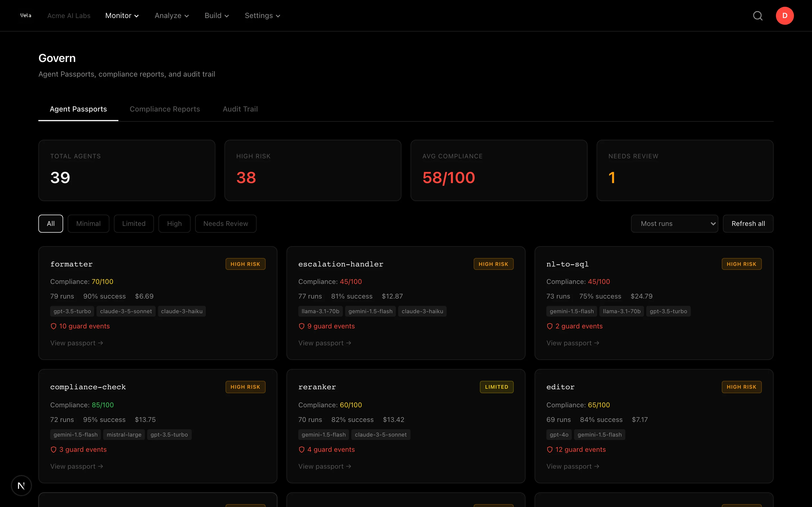
Task: Click the Refresh all button
Action: click(x=748, y=223)
